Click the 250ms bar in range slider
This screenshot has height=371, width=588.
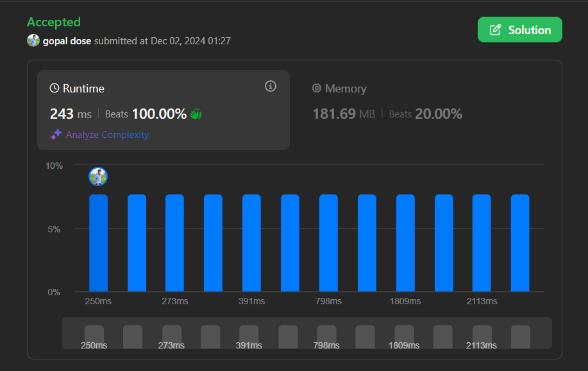(x=94, y=337)
